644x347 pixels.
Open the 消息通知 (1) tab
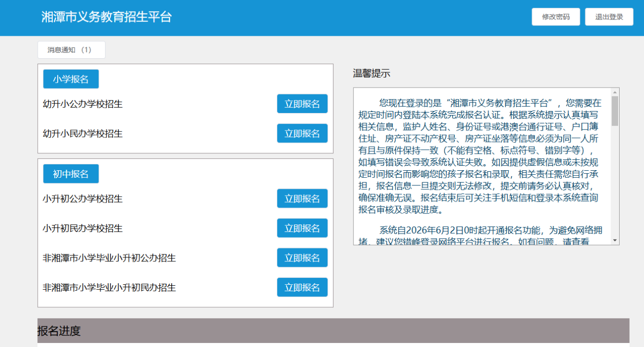click(71, 50)
